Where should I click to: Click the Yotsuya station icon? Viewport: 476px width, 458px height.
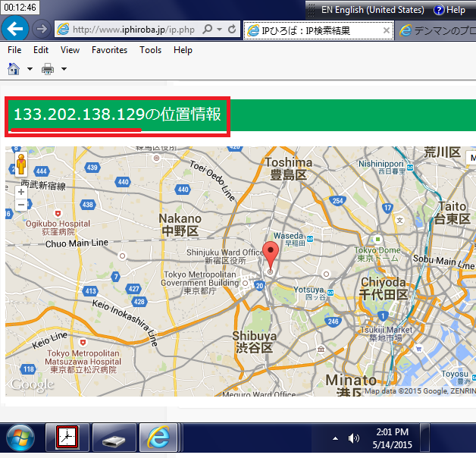tap(330, 293)
